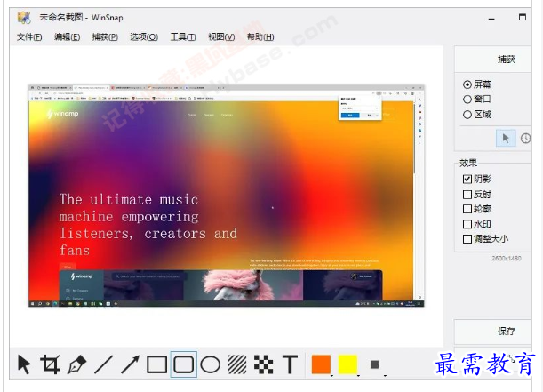The height and width of the screenshot is (392, 543).
Task: Enable the 轮廓 outline effect
Action: click(477, 209)
